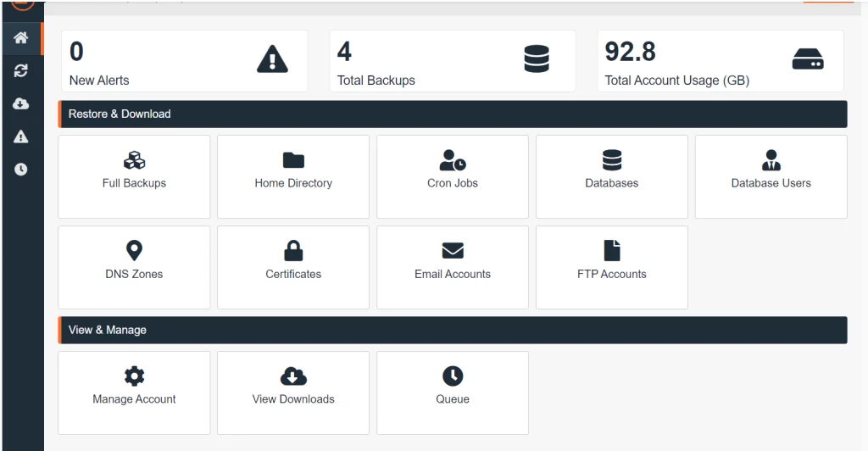868x451 pixels.
Task: Click the Database Users person icon
Action: pos(771,160)
